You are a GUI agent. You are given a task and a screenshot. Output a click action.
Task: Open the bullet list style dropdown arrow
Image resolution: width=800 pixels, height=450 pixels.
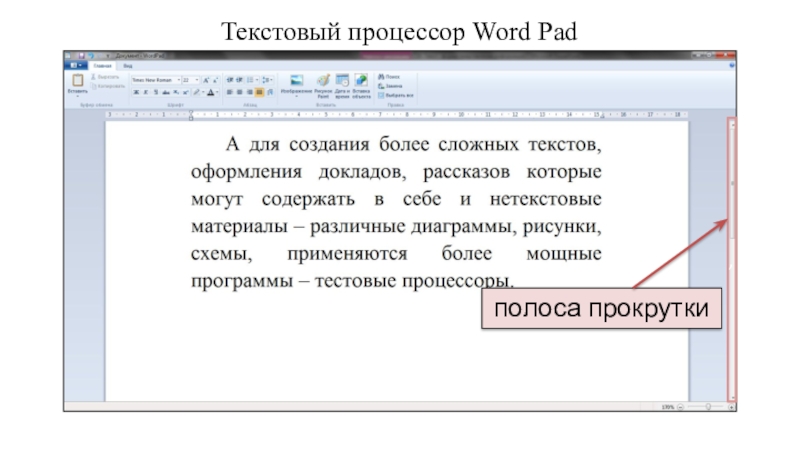(257, 80)
